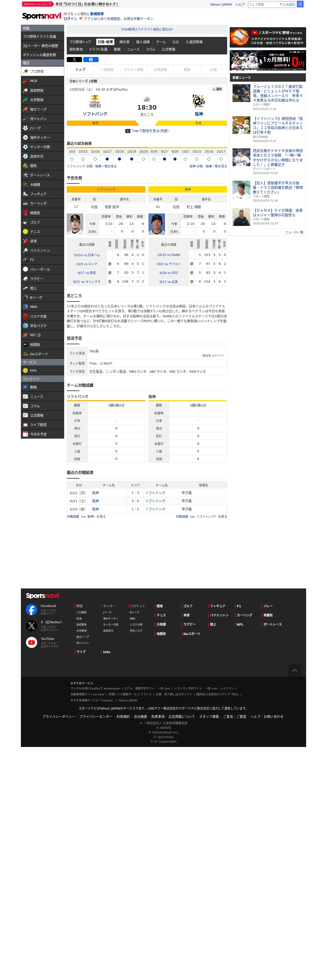This screenshot has width=327, height=980.
Task: Select the 出場成績 tab
Action: (x=160, y=70)
